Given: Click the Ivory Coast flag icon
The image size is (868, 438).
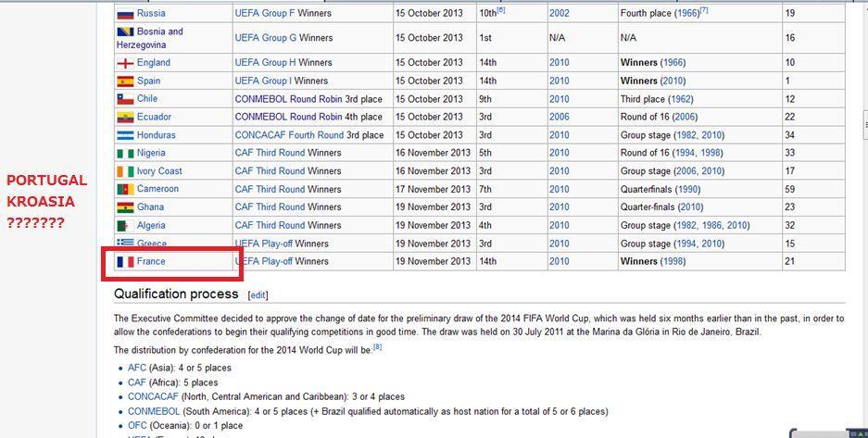Looking at the screenshot, I should tap(125, 171).
